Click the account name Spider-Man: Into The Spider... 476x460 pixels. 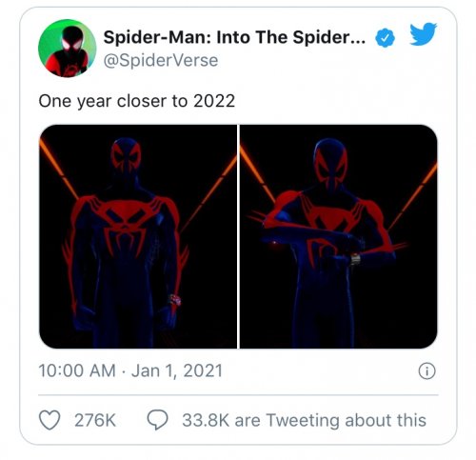tap(234, 37)
